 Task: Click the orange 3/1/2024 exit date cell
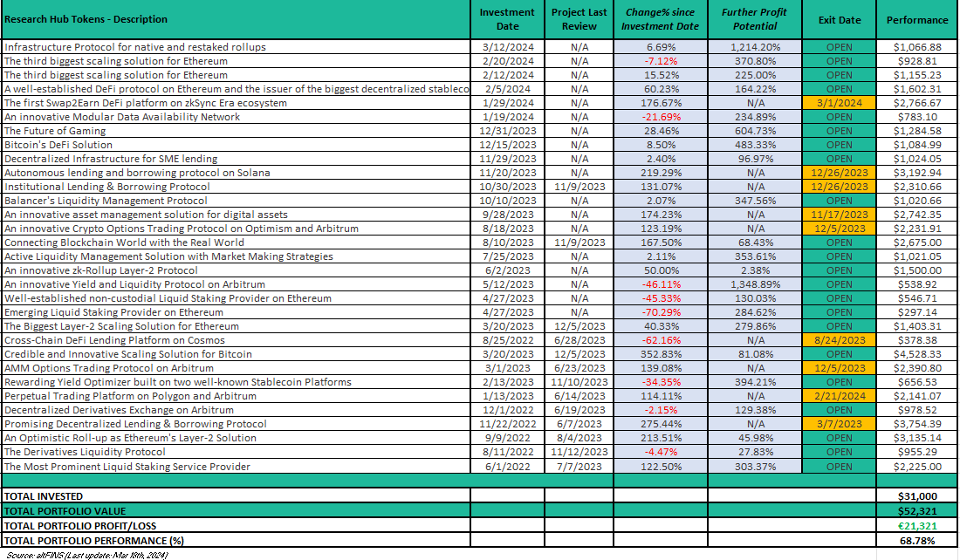(x=839, y=103)
